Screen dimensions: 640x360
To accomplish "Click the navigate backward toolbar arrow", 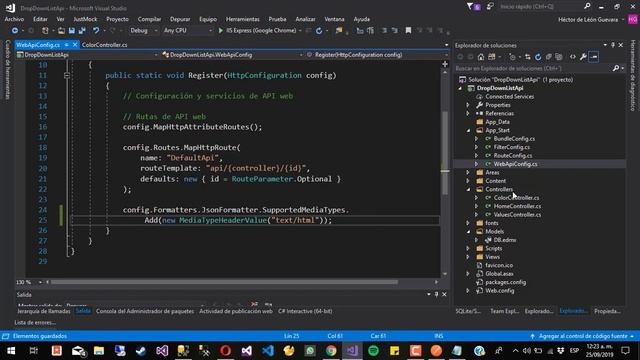I will tap(15, 31).
